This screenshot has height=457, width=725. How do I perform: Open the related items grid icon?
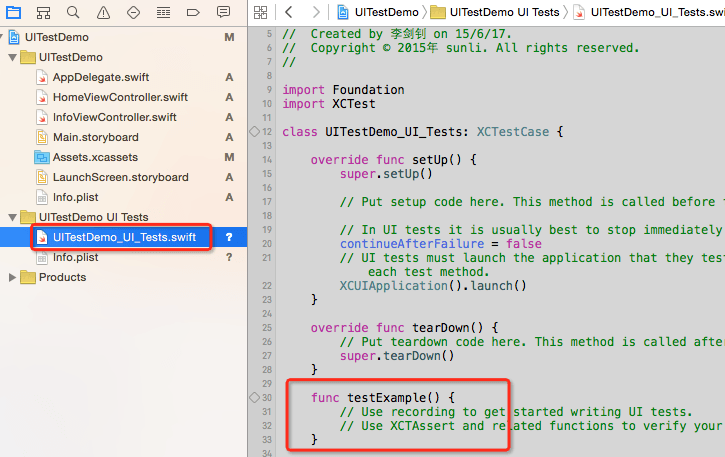[x=260, y=12]
